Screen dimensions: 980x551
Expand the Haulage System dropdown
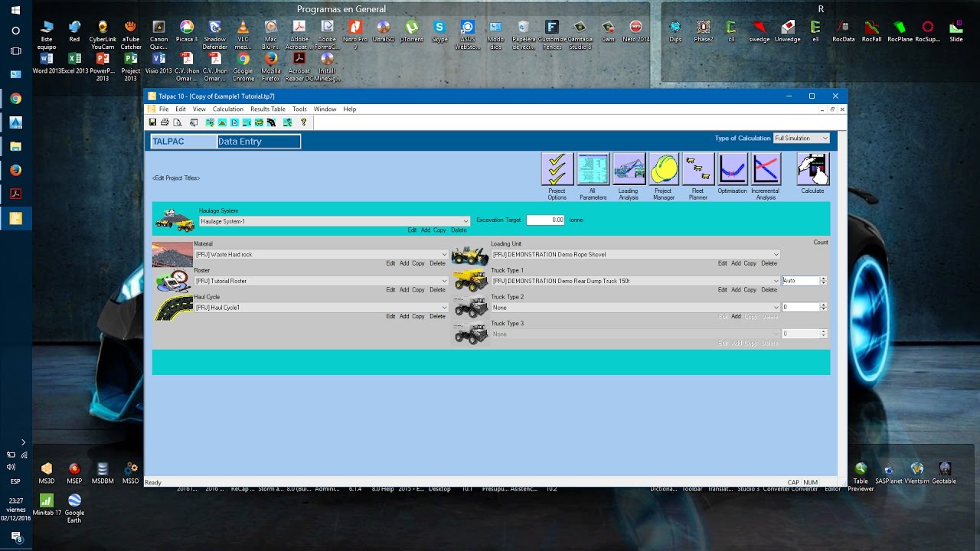pyautogui.click(x=465, y=221)
